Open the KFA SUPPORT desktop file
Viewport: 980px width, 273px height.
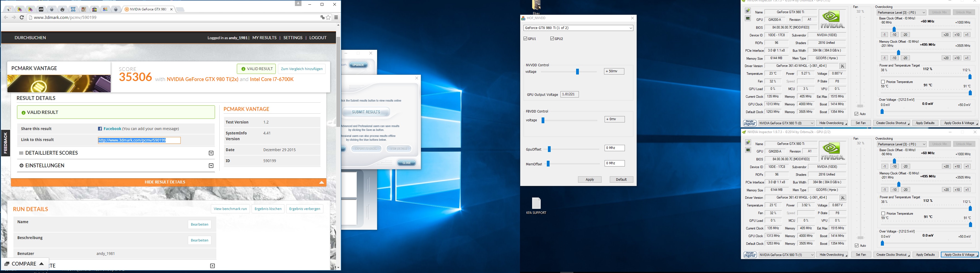[x=536, y=206]
